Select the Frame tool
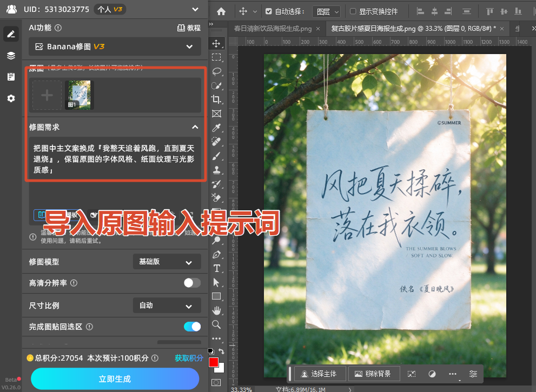536x392 pixels. click(216, 114)
